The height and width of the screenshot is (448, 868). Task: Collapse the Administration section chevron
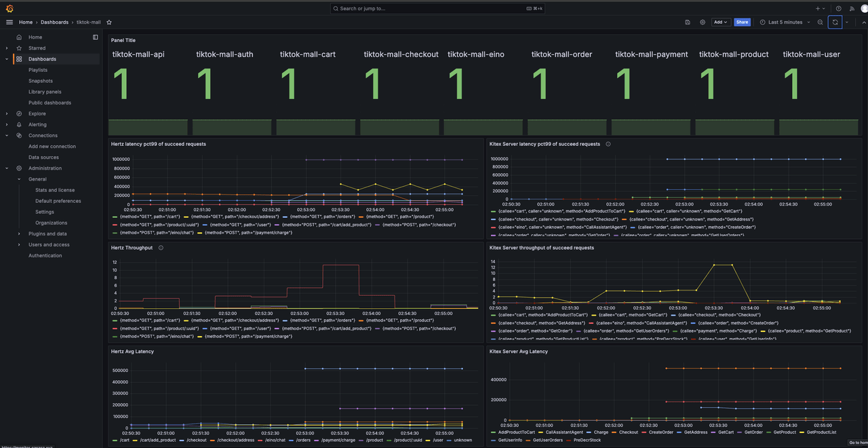click(x=7, y=168)
